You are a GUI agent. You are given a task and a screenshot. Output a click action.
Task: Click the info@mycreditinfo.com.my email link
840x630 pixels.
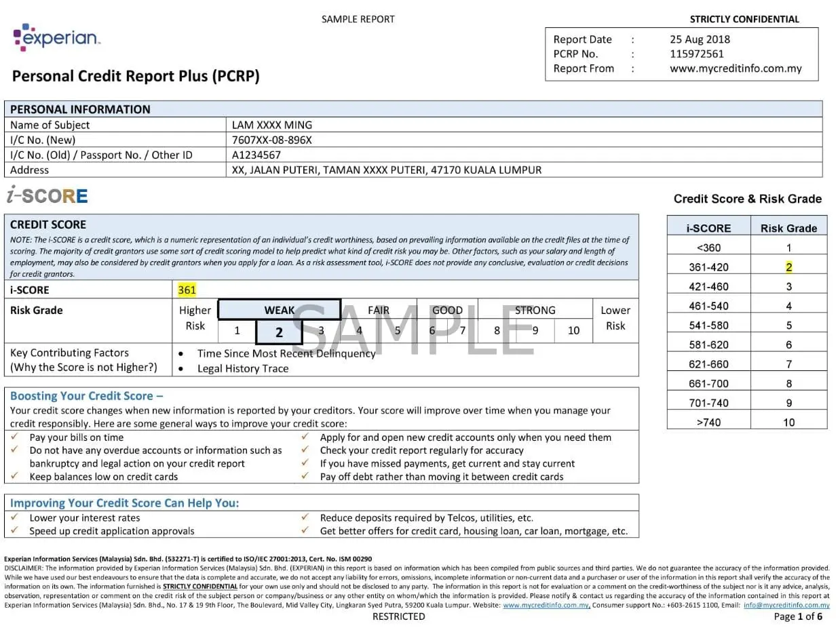tap(786, 606)
